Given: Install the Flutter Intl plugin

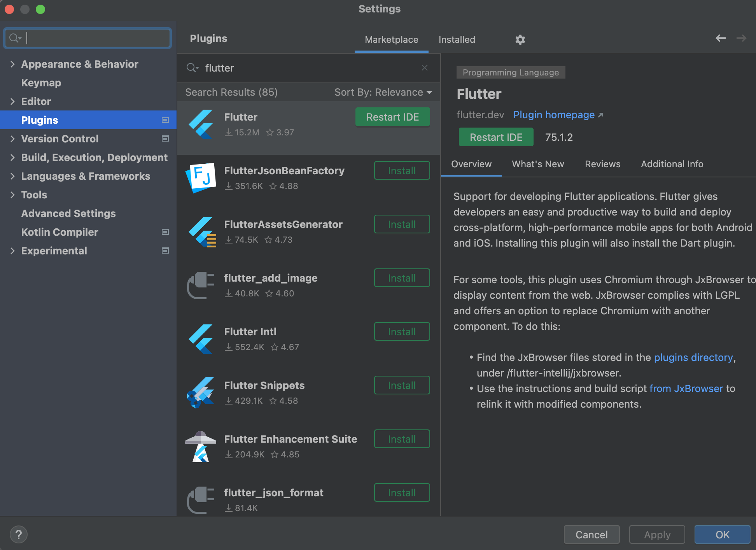Looking at the screenshot, I should point(402,332).
